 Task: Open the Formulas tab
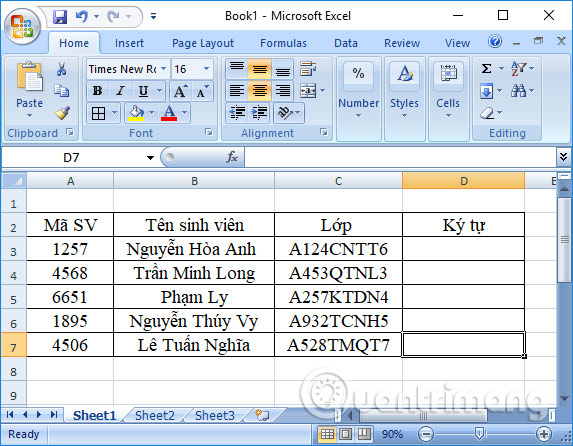283,43
